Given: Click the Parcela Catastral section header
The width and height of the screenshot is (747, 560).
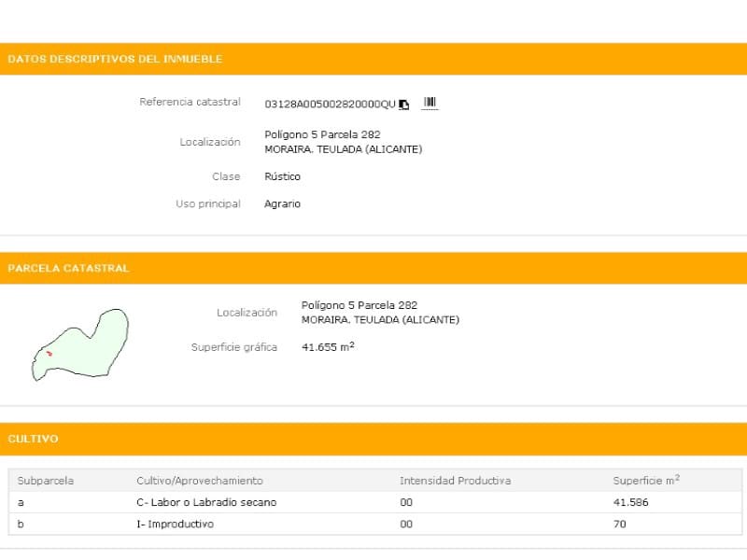Looking at the screenshot, I should 69,268.
